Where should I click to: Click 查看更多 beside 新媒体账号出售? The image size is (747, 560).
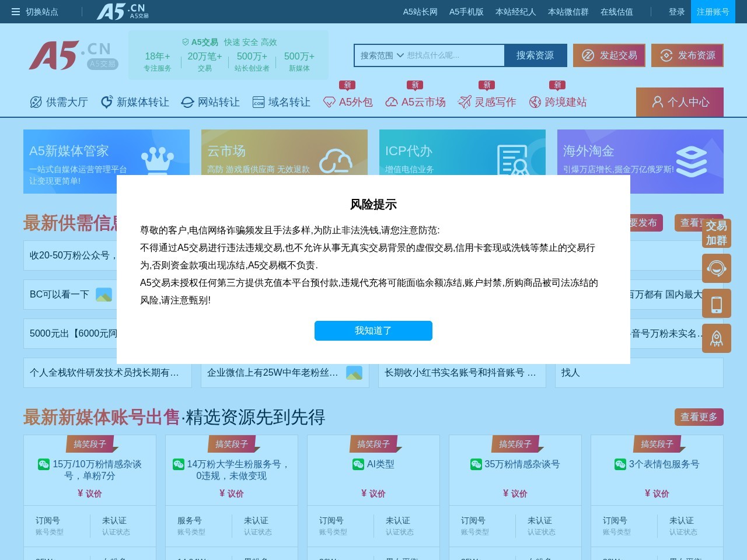[699, 417]
